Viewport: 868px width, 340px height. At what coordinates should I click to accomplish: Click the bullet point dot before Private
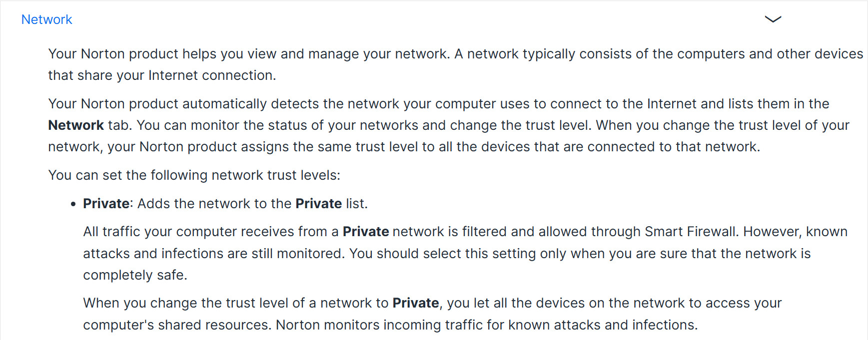(x=73, y=204)
